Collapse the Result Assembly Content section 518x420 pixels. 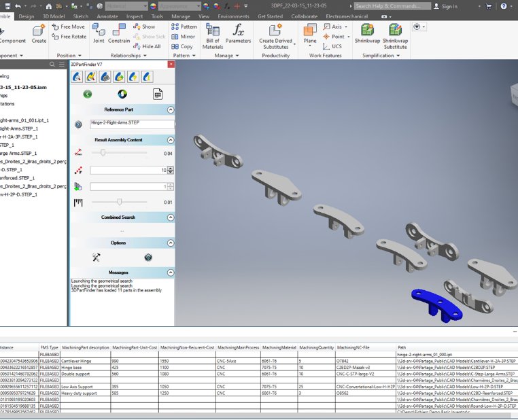tap(171, 139)
